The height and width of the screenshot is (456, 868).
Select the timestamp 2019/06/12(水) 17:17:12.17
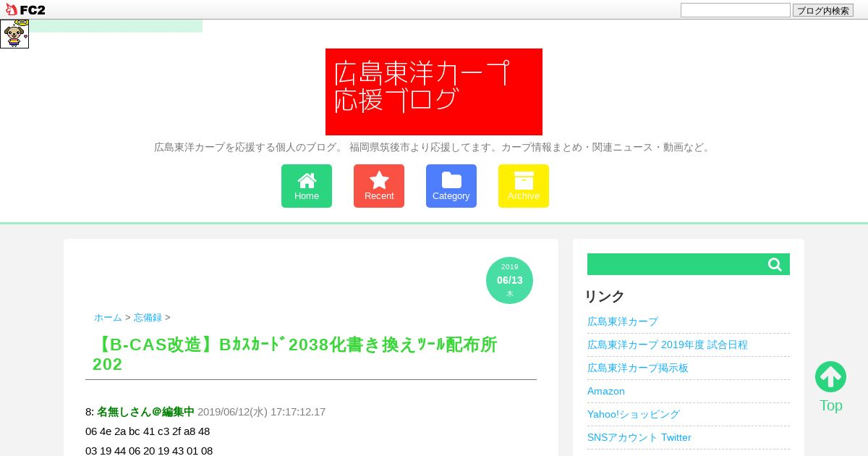261,412
